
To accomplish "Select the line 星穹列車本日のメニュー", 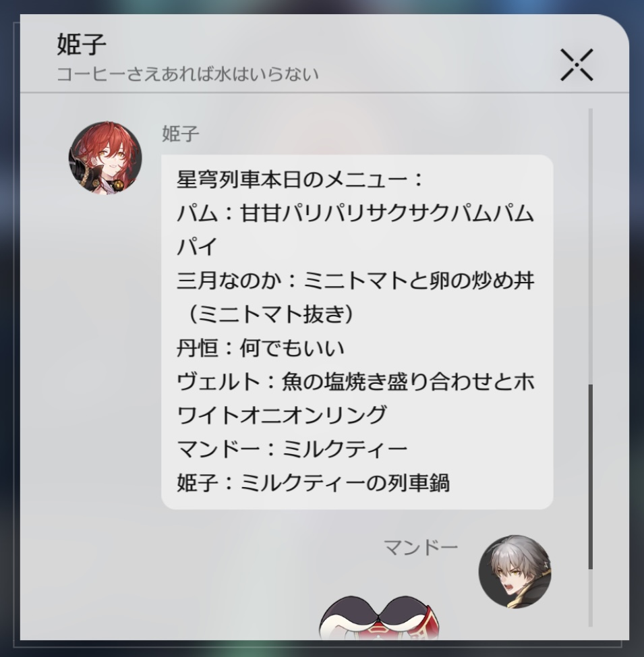I will tap(299, 179).
